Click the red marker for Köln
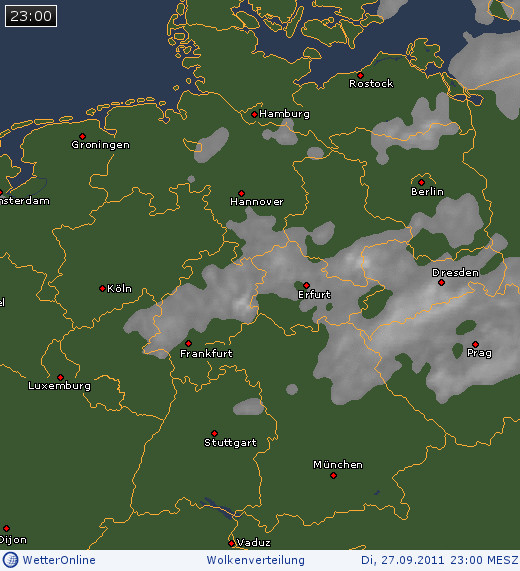Viewport: 520px width, 571px height. coord(102,288)
